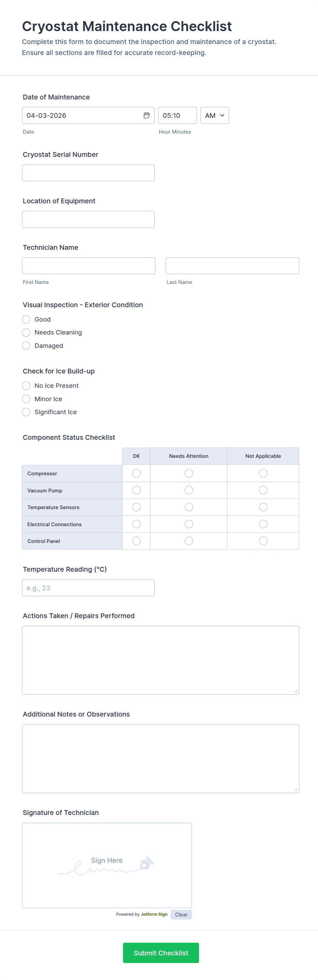Expand the AM/PM dropdown
This screenshot has height=980, width=318.
pos(214,115)
